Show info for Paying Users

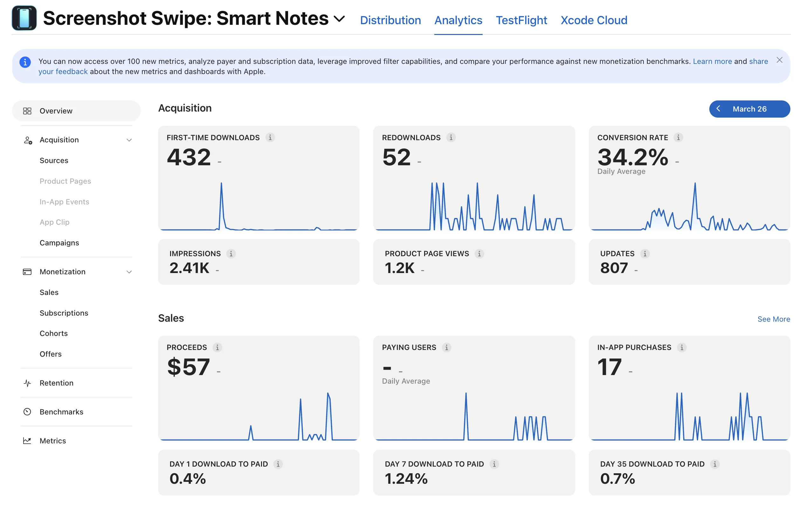point(446,347)
